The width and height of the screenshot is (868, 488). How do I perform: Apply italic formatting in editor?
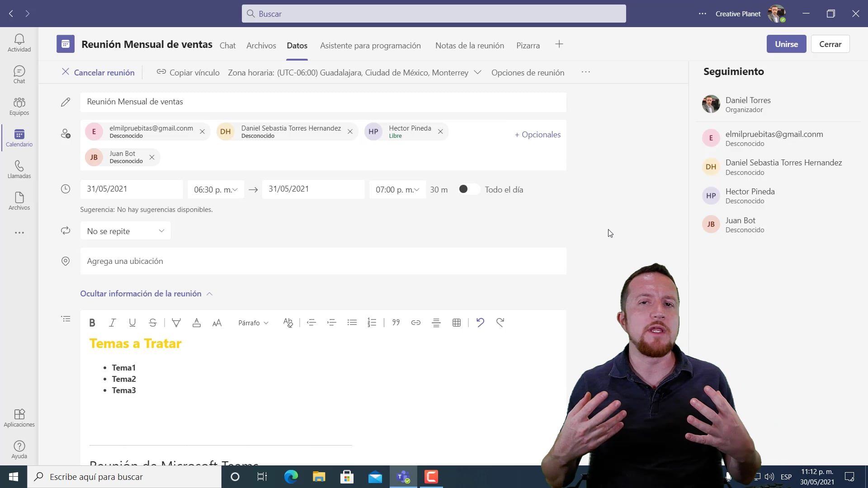(x=112, y=323)
